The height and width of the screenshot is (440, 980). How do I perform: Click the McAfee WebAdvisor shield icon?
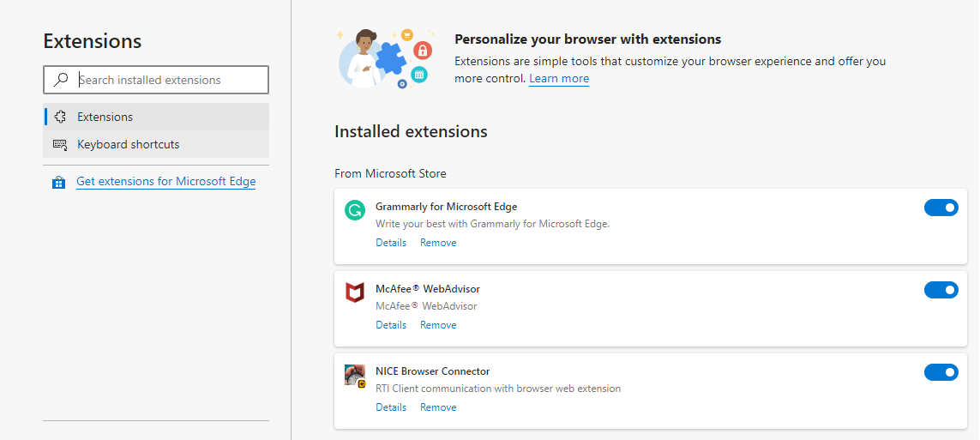pyautogui.click(x=354, y=292)
